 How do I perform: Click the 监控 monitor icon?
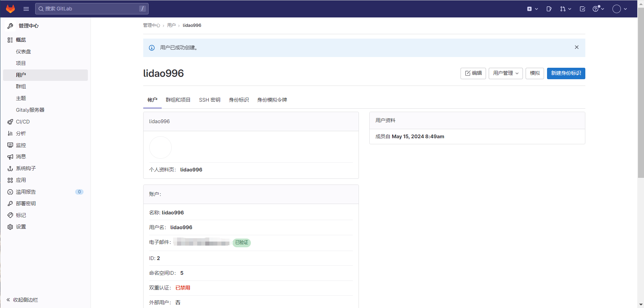[10, 145]
